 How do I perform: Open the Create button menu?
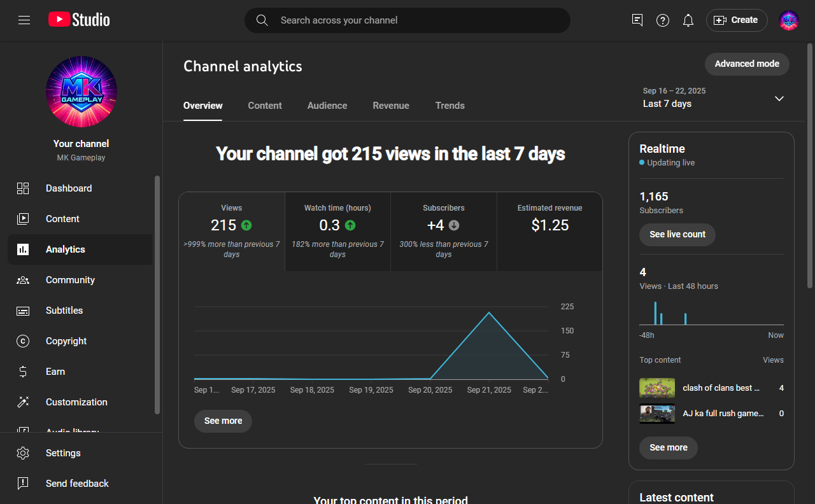coord(737,20)
